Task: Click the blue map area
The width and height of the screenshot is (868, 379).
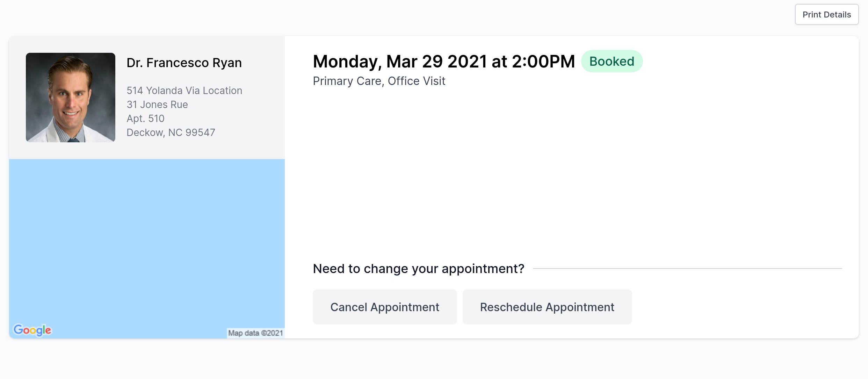Action: pos(147,241)
